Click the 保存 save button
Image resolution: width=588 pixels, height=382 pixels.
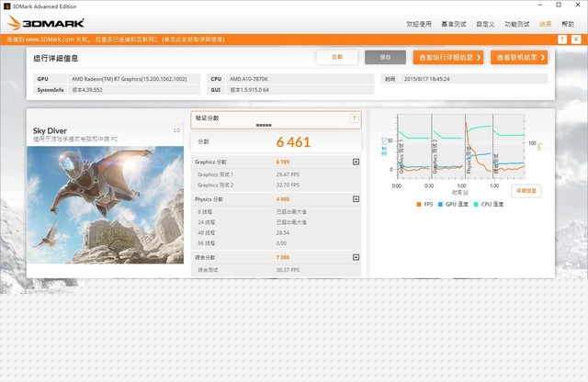385,57
